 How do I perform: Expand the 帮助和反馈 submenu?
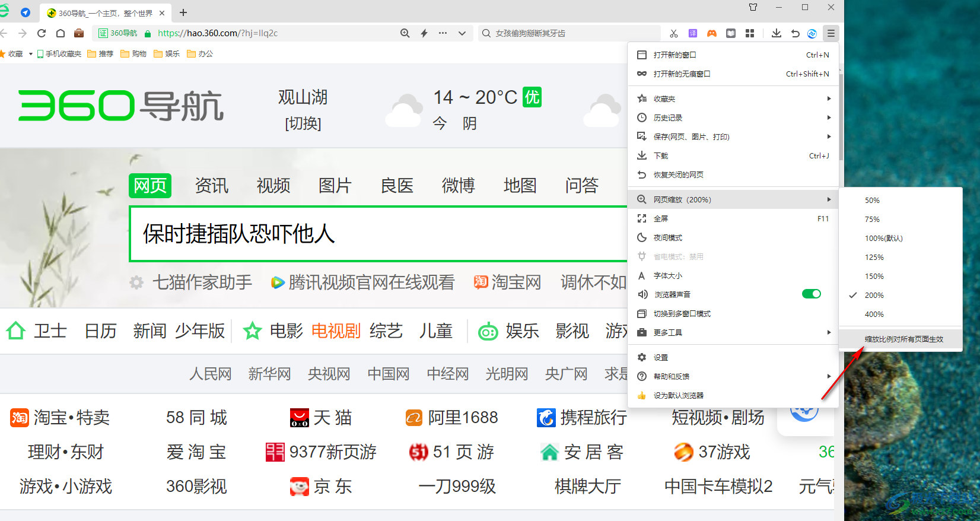(733, 377)
